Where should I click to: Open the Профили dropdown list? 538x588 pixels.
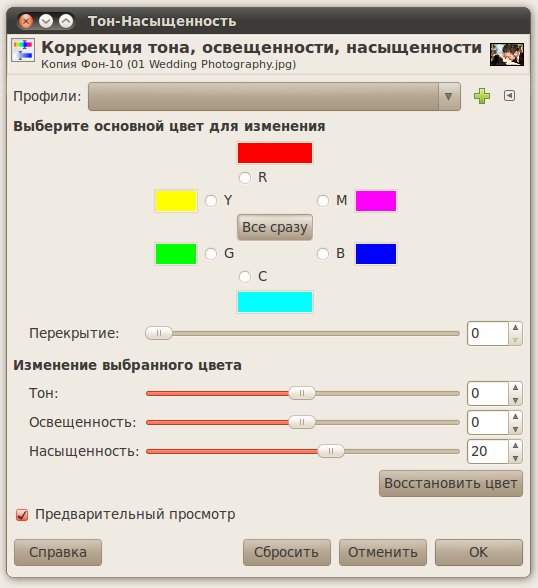274,97
